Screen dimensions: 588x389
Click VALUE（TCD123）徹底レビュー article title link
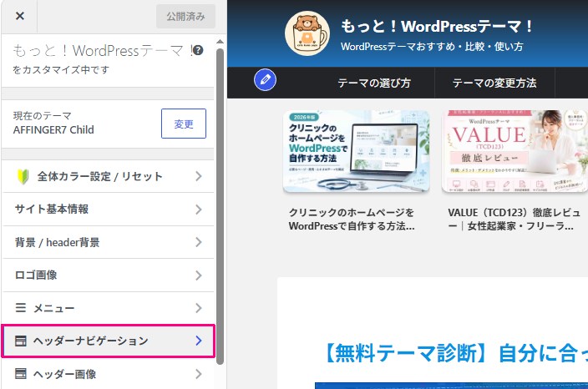(x=514, y=220)
